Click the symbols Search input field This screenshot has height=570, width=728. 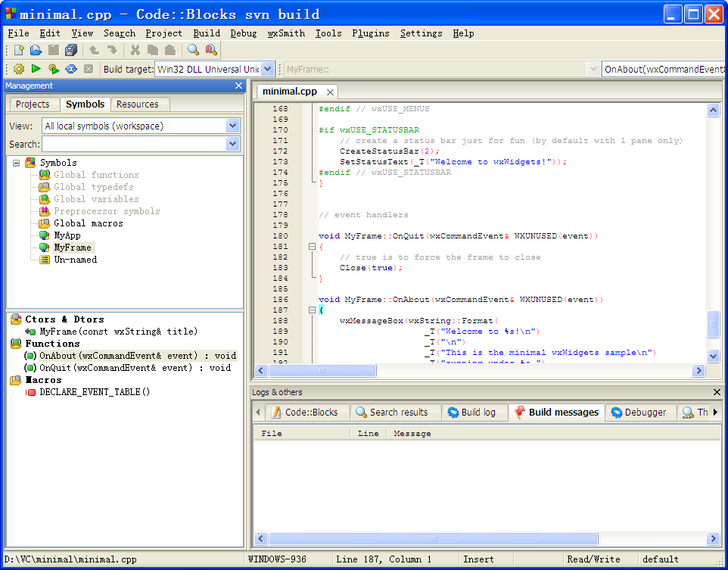tap(134, 144)
